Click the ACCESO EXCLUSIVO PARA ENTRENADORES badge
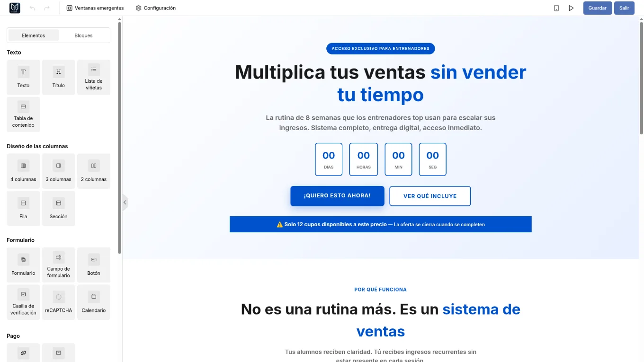Image resolution: width=644 pixels, height=362 pixels. point(381,48)
